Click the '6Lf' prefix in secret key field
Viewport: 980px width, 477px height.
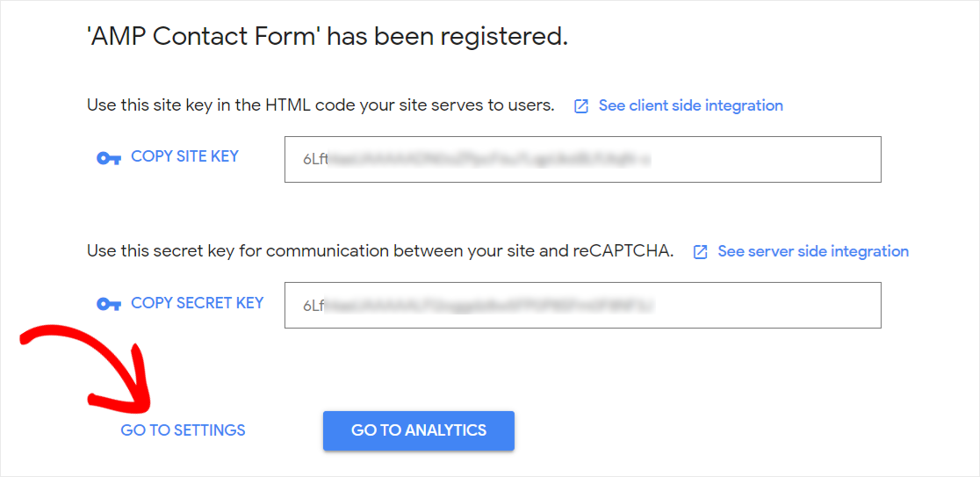click(x=313, y=307)
